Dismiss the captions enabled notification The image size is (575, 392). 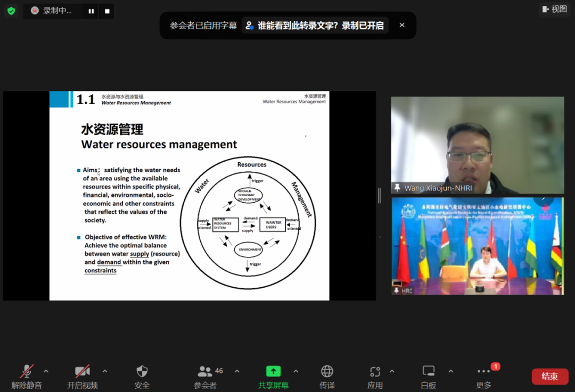[x=402, y=25]
